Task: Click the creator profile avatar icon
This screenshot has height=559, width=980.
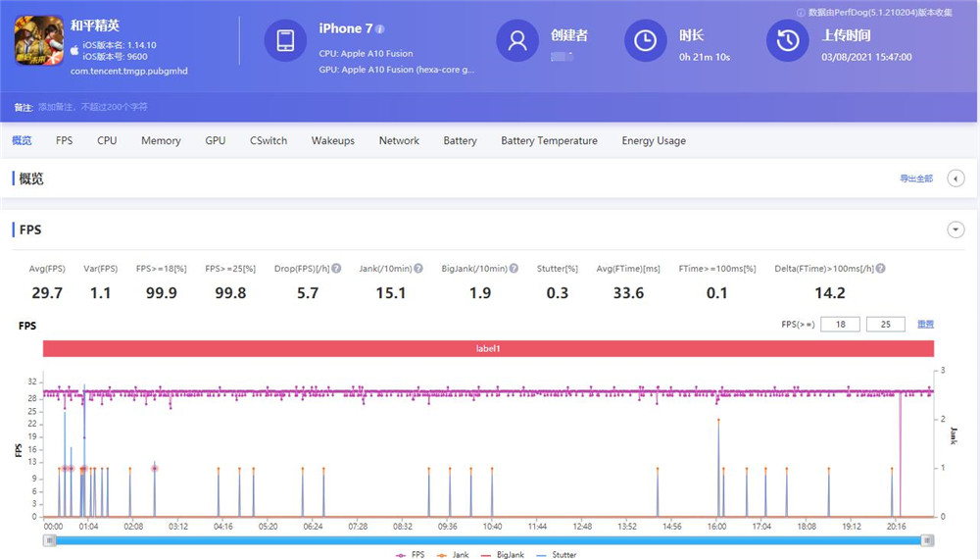Action: [x=517, y=41]
